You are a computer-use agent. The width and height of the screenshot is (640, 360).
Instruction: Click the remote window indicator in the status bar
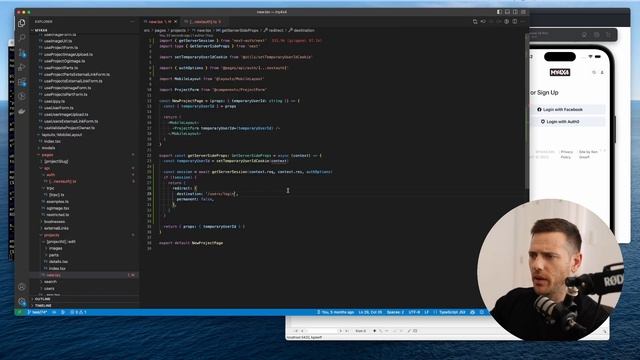[x=19, y=312]
